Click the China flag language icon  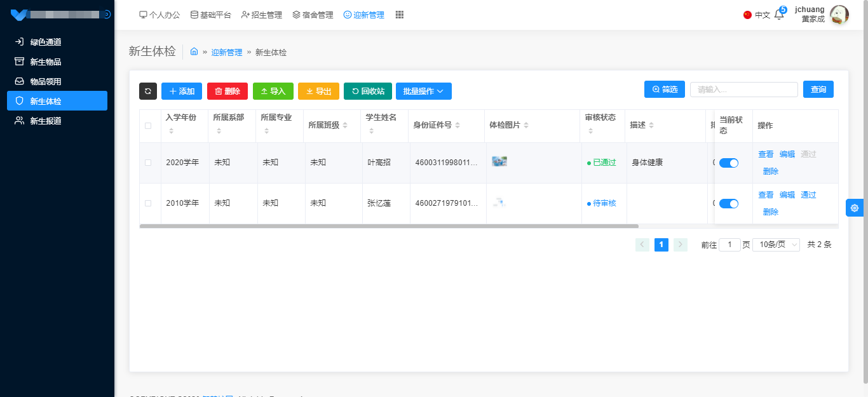pyautogui.click(x=747, y=15)
